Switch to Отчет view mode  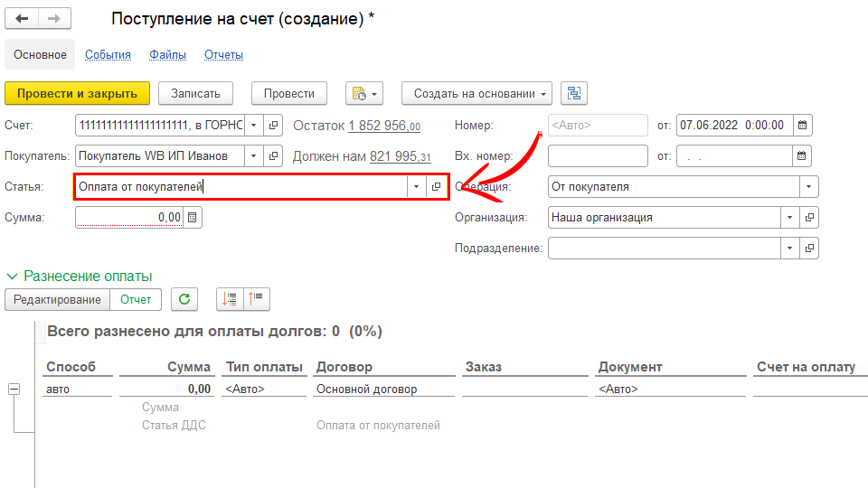point(137,299)
